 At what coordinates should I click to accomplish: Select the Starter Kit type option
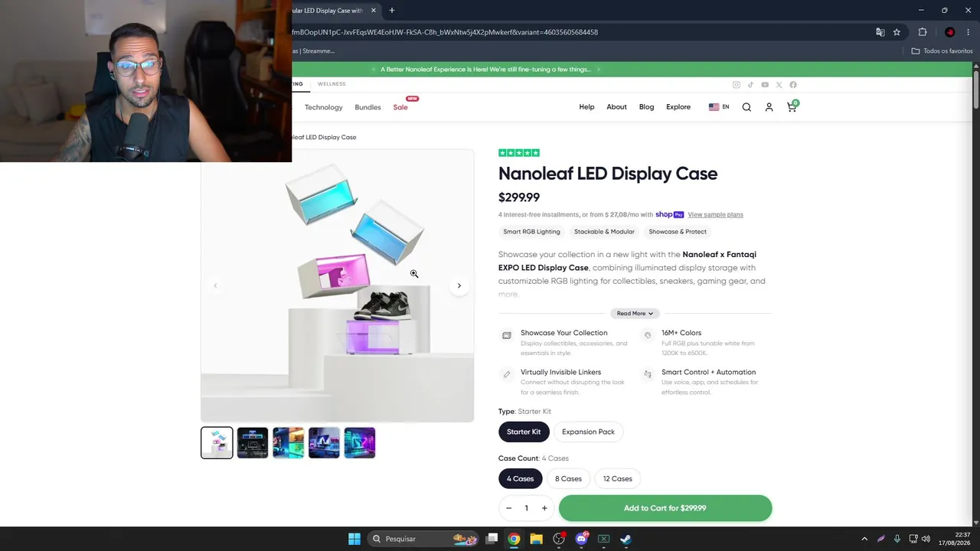[x=524, y=432]
